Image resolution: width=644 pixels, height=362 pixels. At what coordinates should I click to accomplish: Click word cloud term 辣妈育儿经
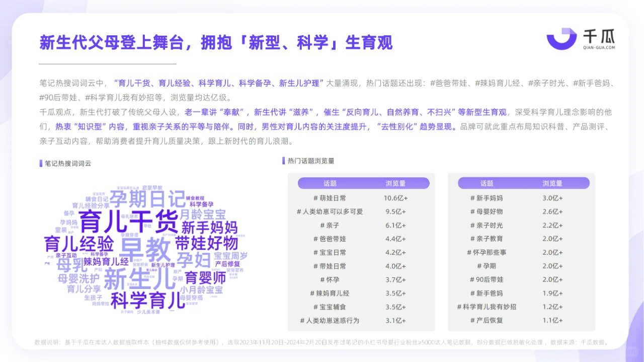pyautogui.click(x=106, y=261)
